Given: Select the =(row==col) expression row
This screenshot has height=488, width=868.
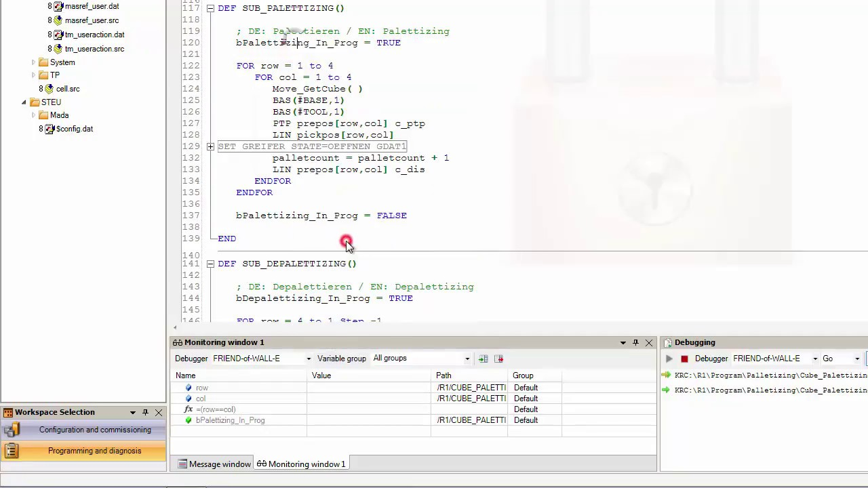Looking at the screenshot, I should pyautogui.click(x=413, y=409).
